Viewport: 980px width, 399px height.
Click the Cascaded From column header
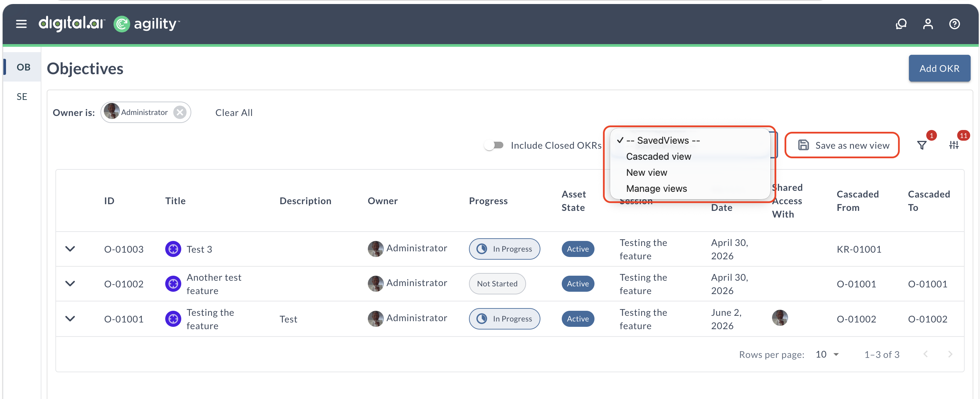tap(857, 201)
